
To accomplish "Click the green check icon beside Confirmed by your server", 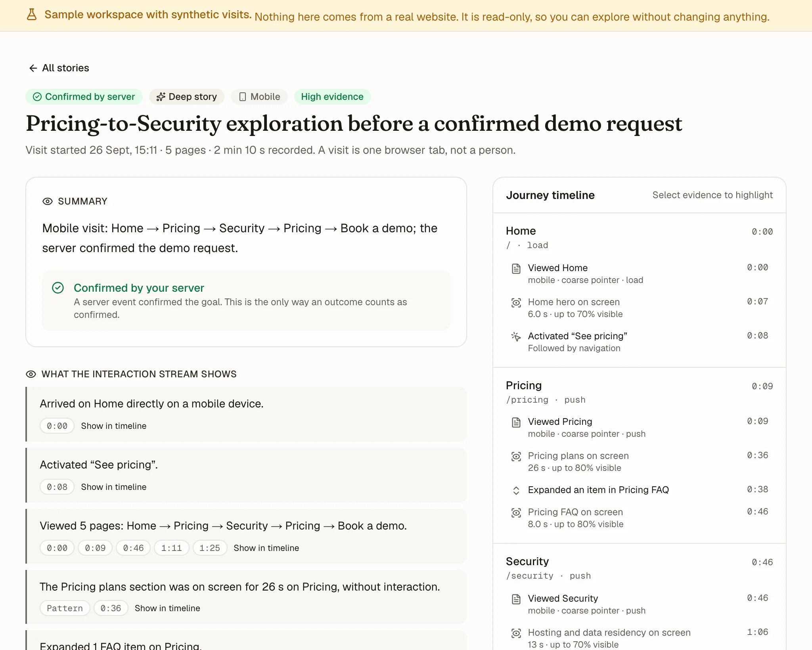I will coord(58,288).
